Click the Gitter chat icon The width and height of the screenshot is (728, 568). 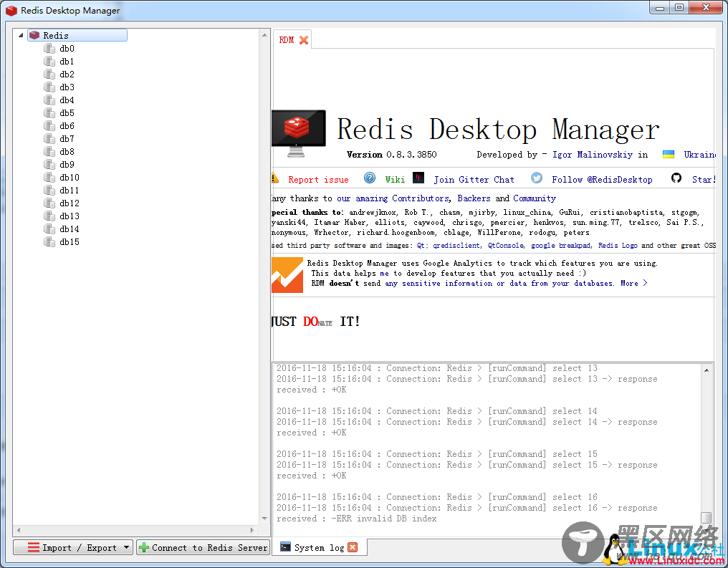418,178
